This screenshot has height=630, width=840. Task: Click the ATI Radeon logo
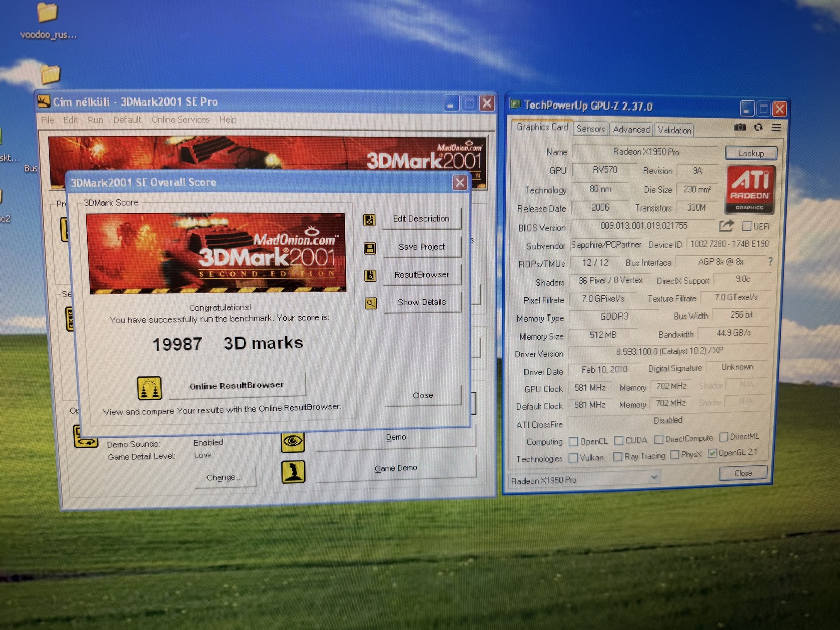click(750, 189)
